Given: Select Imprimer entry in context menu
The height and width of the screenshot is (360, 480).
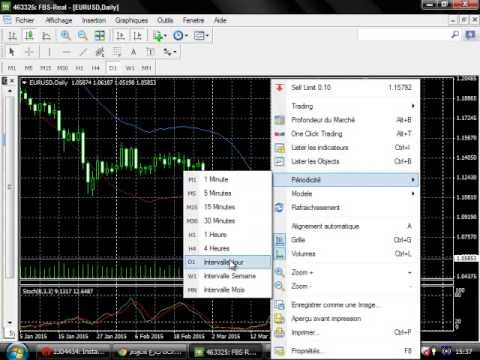Looking at the screenshot, I should click(x=345, y=333).
